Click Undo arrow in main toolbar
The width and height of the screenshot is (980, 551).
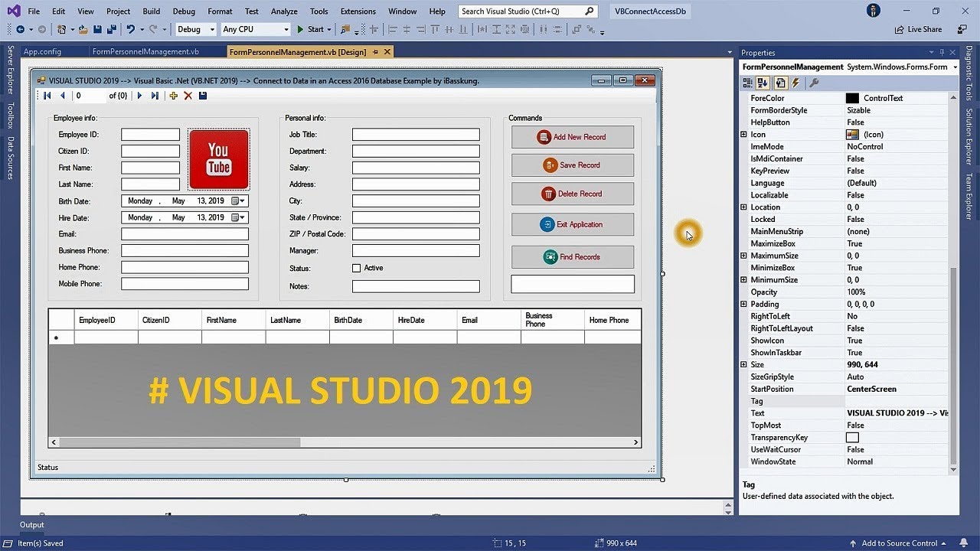[x=131, y=29]
